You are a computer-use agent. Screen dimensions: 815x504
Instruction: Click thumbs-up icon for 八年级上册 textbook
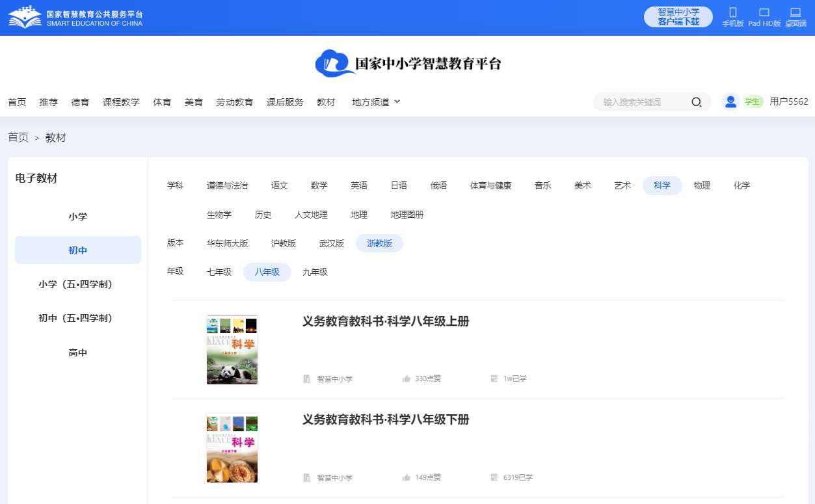[x=407, y=378]
